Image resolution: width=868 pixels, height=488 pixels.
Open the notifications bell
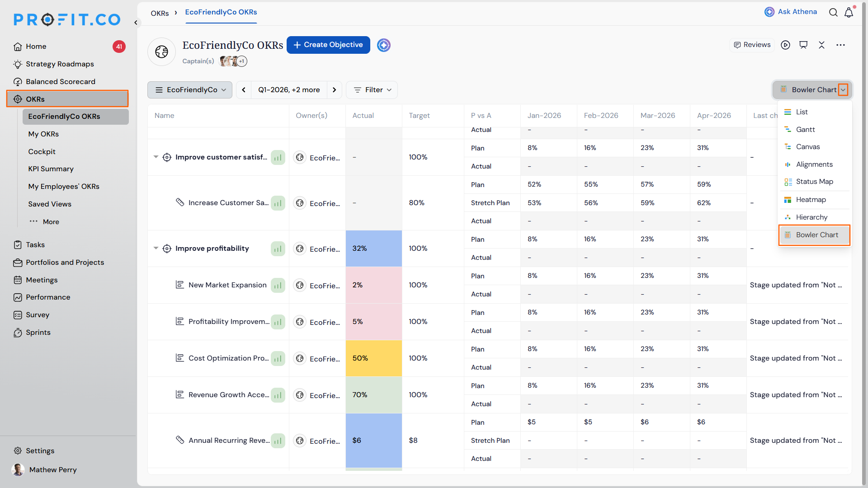point(849,12)
